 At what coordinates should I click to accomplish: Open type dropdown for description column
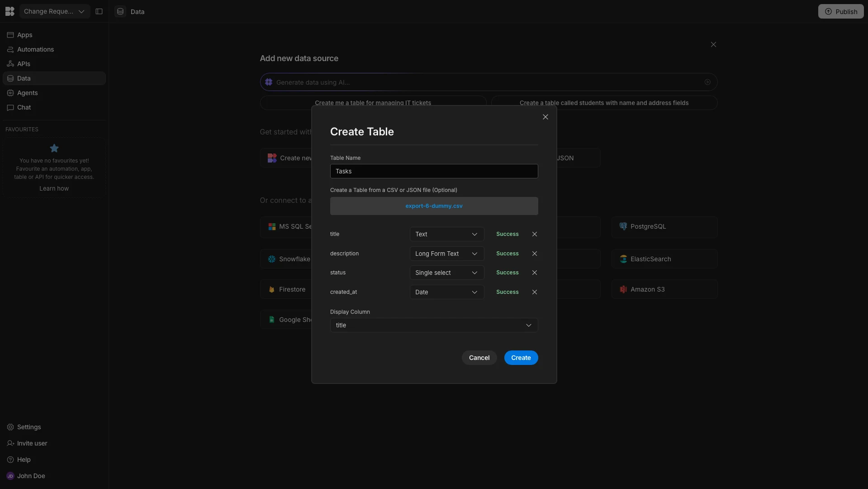coord(447,254)
